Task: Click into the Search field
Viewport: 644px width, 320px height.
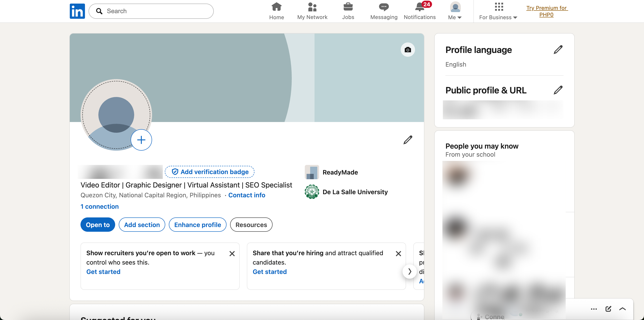Action: (x=151, y=11)
